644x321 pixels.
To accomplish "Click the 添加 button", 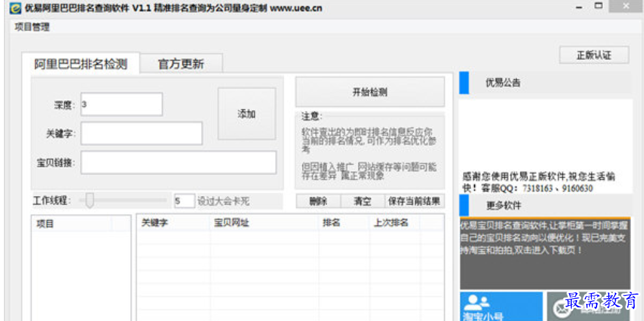I will [247, 114].
